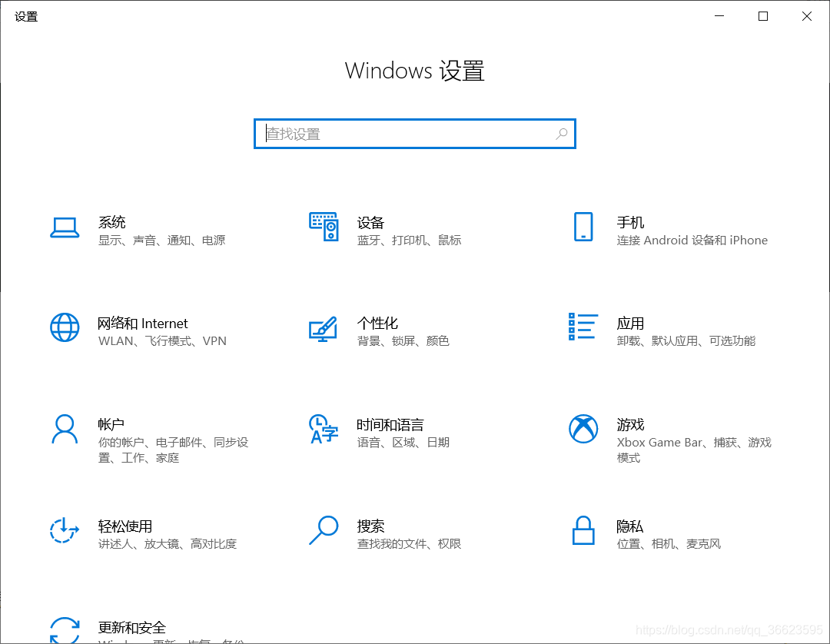Open 网络和 Internet title

[x=143, y=324]
